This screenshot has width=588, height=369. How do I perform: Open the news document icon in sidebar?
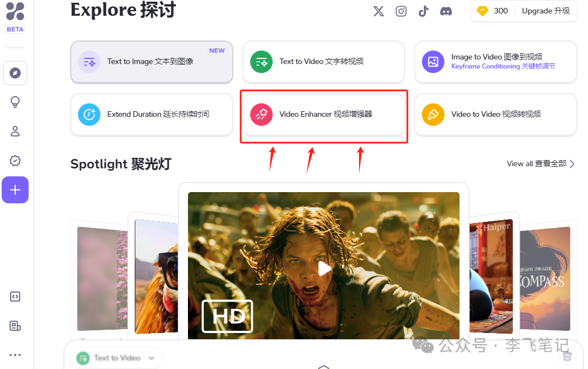(15, 326)
